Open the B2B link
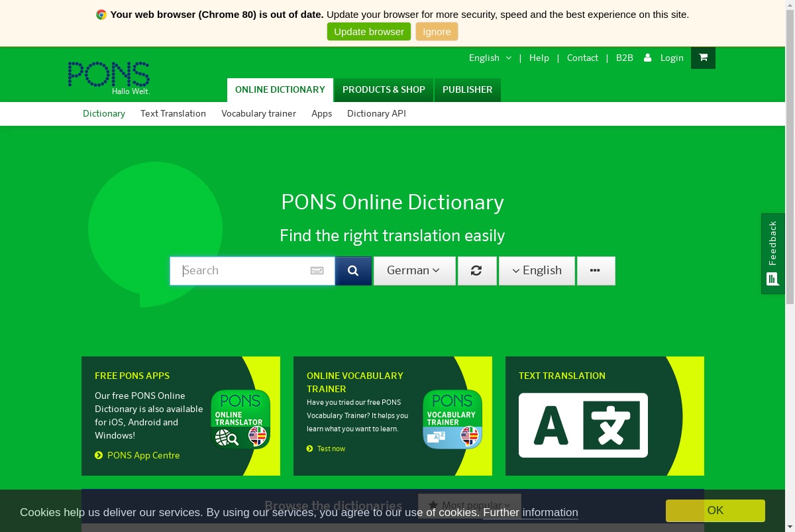The width and height of the screenshot is (795, 532). [625, 58]
